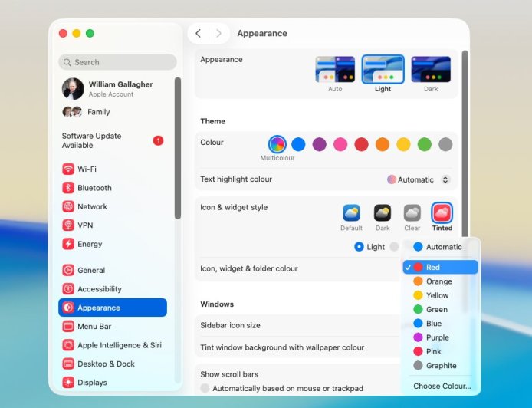
Task: Open Energy settings in sidebar
Action: click(x=68, y=244)
